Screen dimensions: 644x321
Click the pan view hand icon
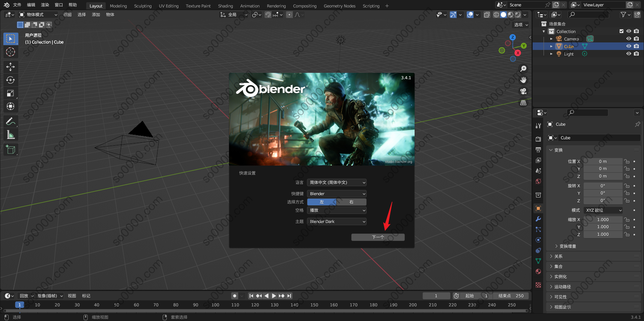tap(523, 80)
